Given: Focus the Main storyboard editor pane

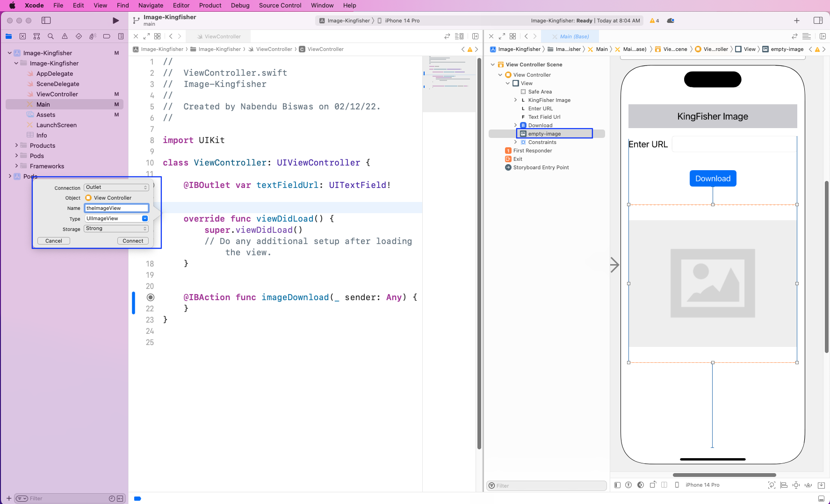Looking at the screenshot, I should 502,36.
